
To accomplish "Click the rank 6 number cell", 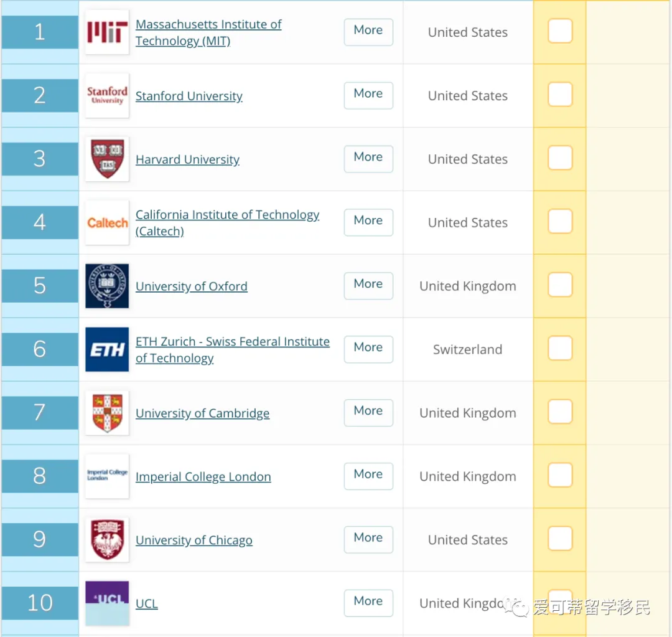I will click(40, 349).
